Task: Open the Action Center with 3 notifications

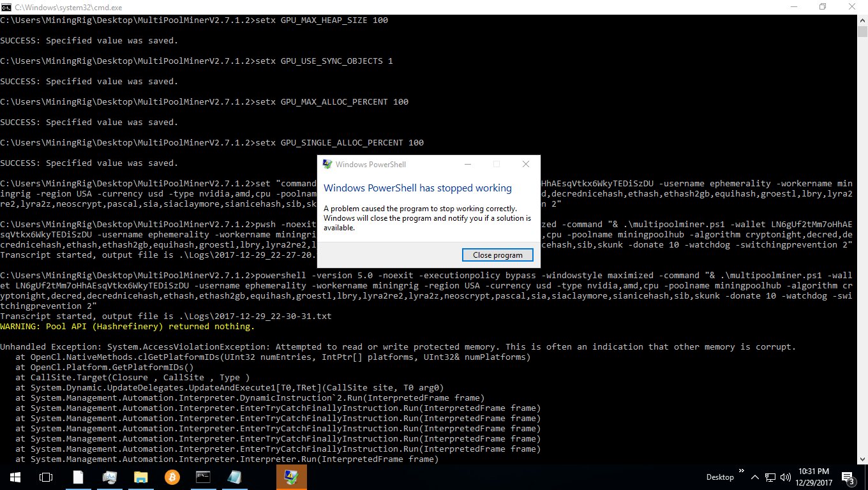Action: 849,477
